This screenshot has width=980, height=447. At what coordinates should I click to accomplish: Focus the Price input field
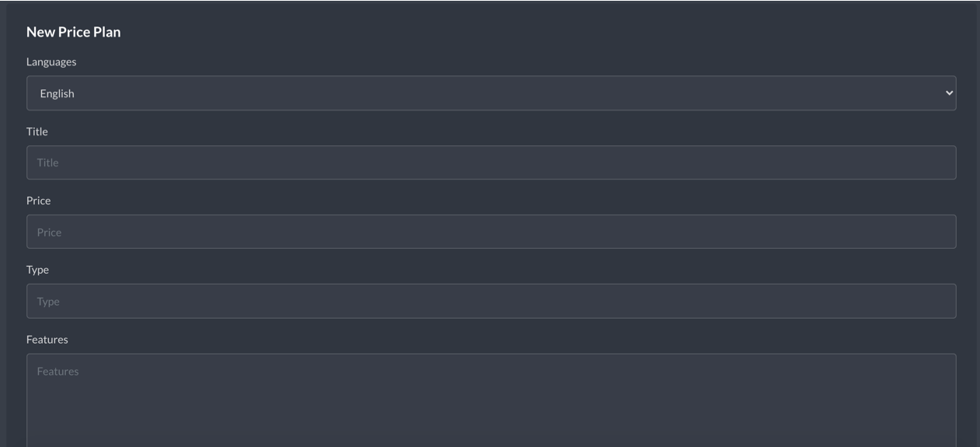[491, 232]
